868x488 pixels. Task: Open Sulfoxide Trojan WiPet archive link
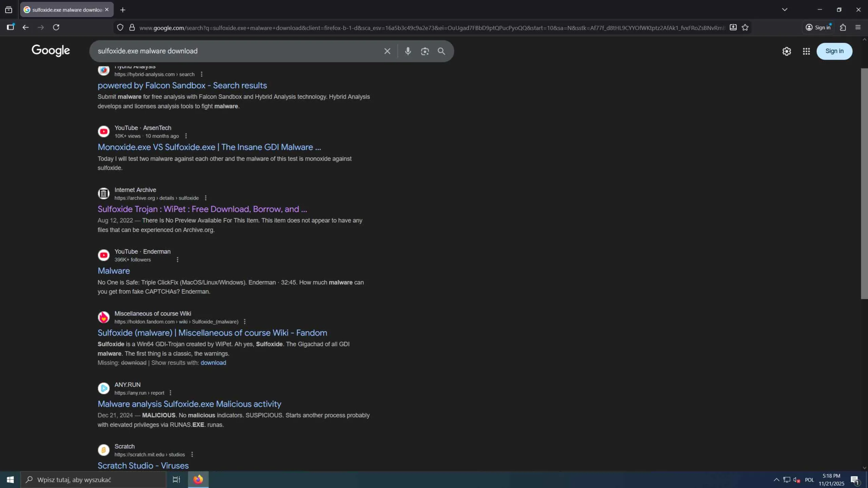(202, 209)
